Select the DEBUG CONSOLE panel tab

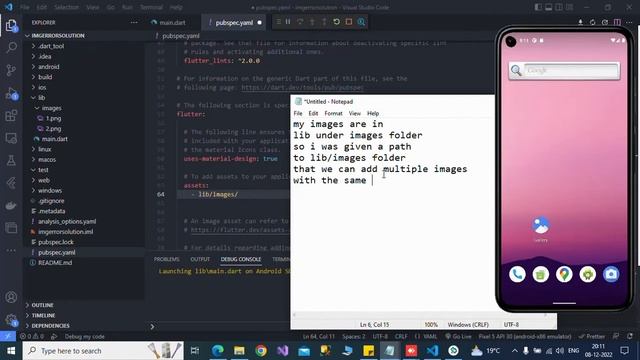click(x=241, y=259)
